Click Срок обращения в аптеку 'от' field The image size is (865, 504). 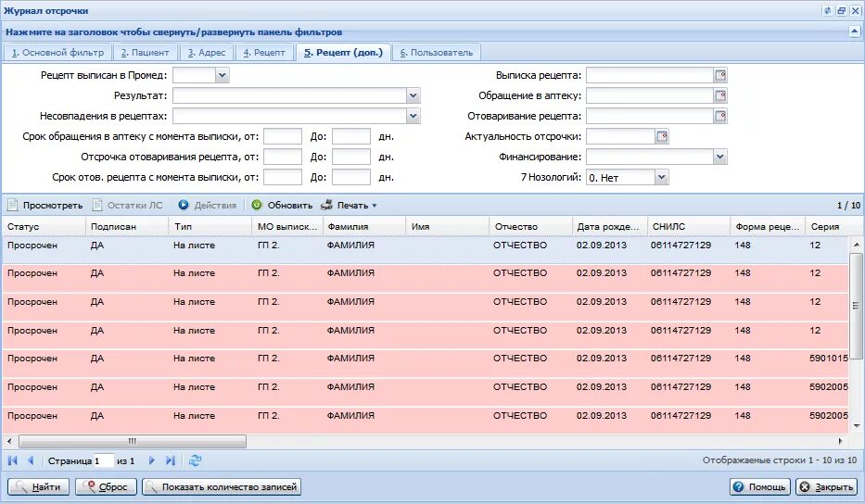point(283,136)
